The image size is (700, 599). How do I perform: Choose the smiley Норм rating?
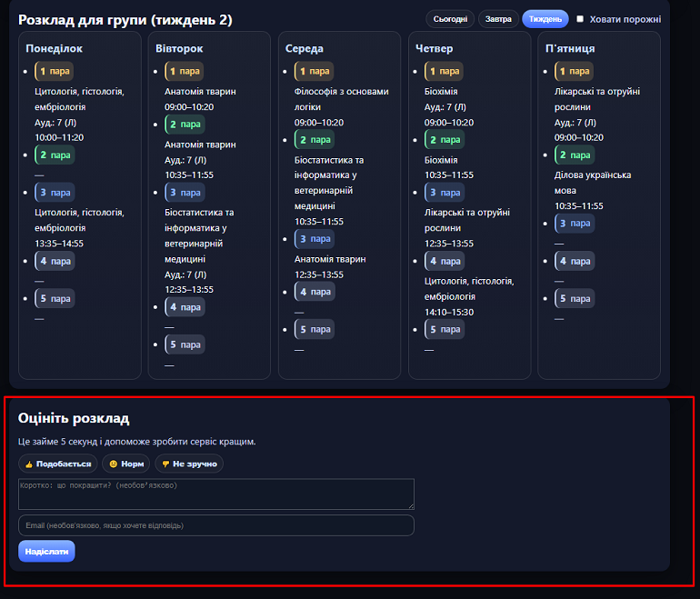(125, 464)
